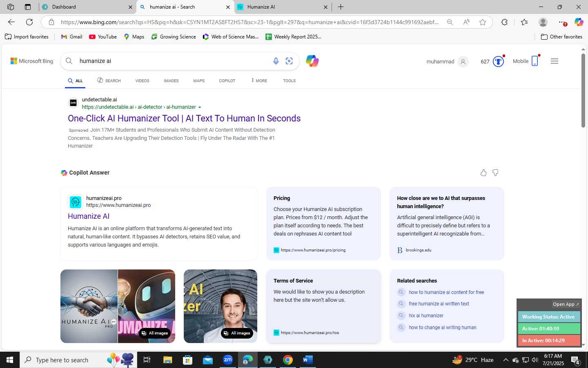The width and height of the screenshot is (588, 368).
Task: Open Microsoft Rewards medal icon
Action: point(498,61)
